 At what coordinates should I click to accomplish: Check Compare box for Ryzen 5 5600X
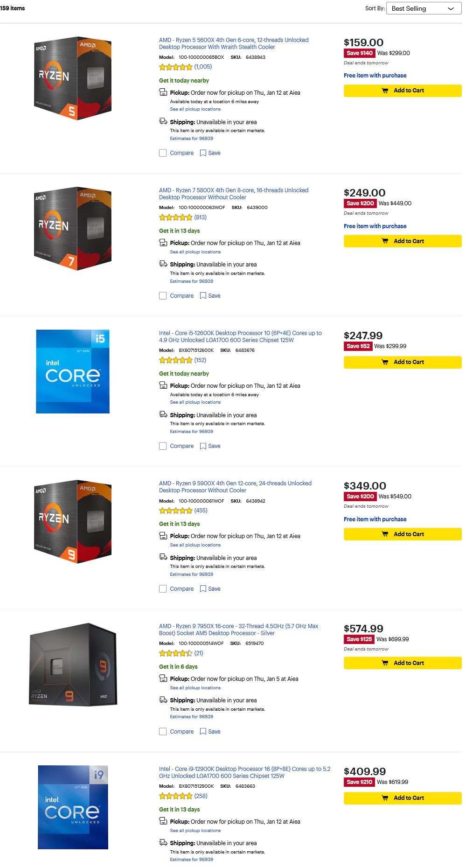coord(163,153)
